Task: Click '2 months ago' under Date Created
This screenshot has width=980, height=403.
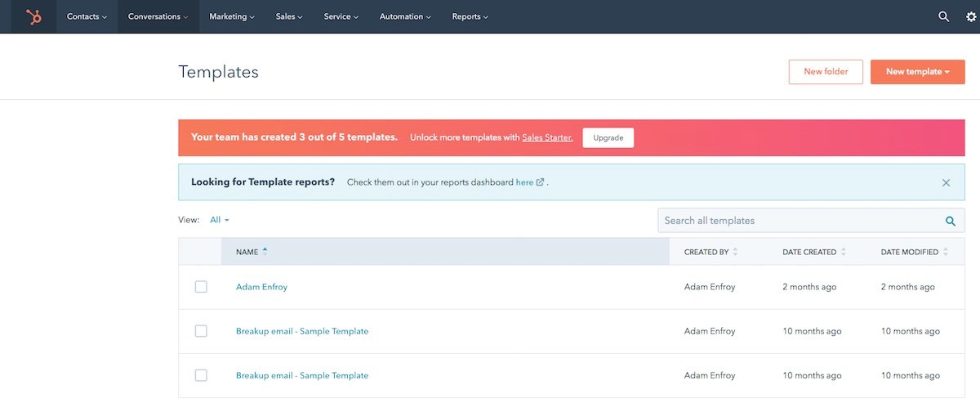Action: 809,287
